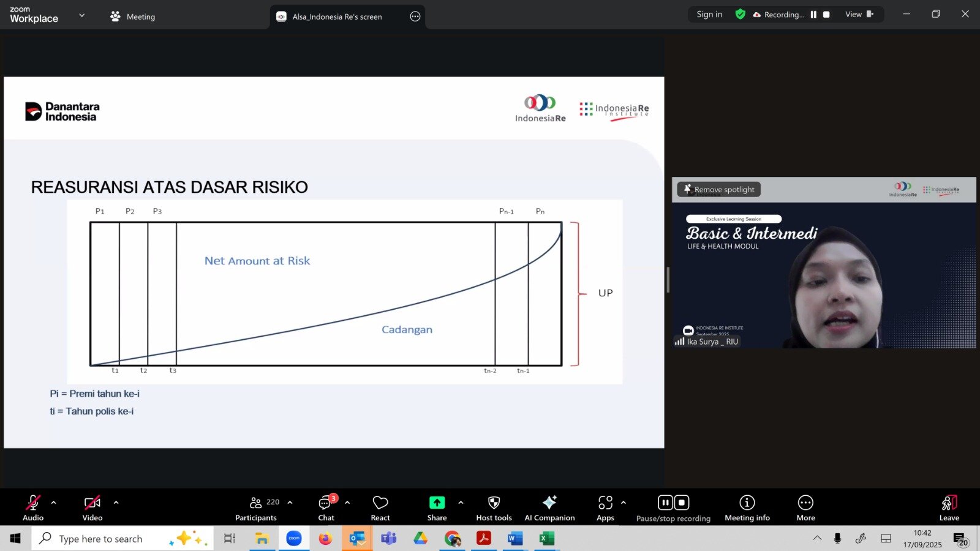Click the divider handle between screen and video

tap(668, 280)
